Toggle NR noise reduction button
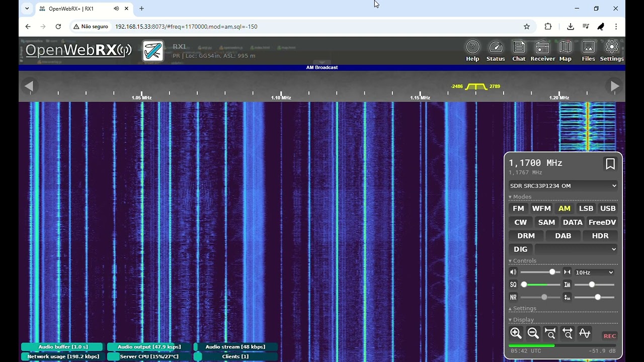Viewport: 644px width, 362px height. (x=513, y=297)
